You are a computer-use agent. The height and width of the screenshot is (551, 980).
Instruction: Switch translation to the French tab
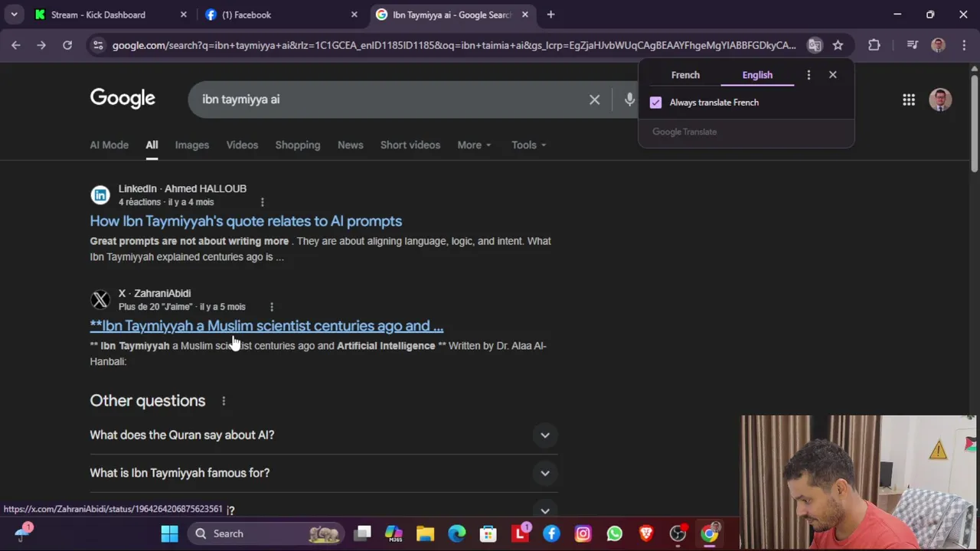pos(685,75)
